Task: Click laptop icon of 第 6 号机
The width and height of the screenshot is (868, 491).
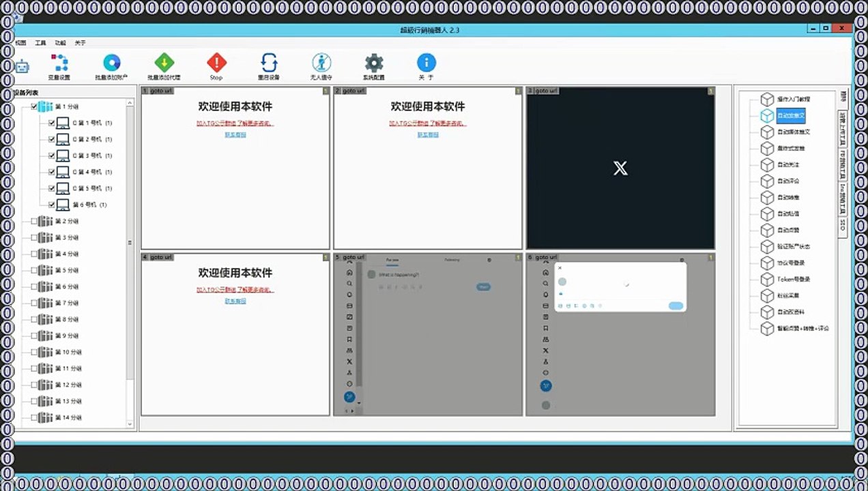Action: (63, 205)
